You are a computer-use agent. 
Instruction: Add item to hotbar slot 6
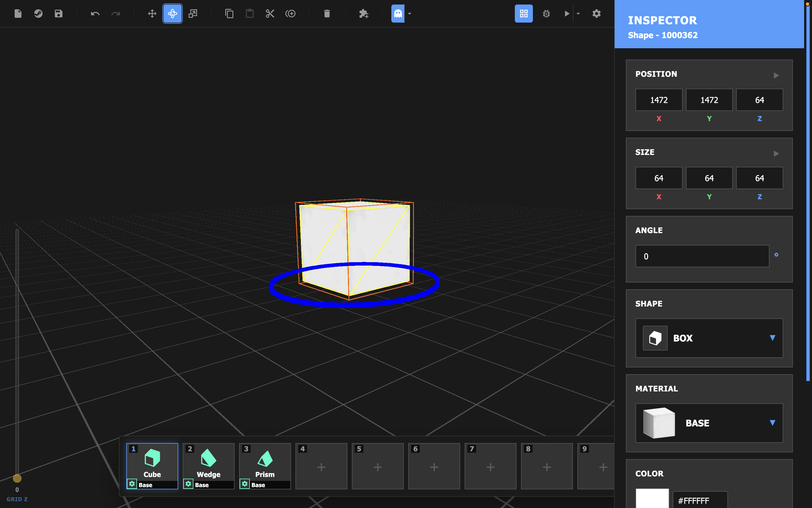point(434,466)
